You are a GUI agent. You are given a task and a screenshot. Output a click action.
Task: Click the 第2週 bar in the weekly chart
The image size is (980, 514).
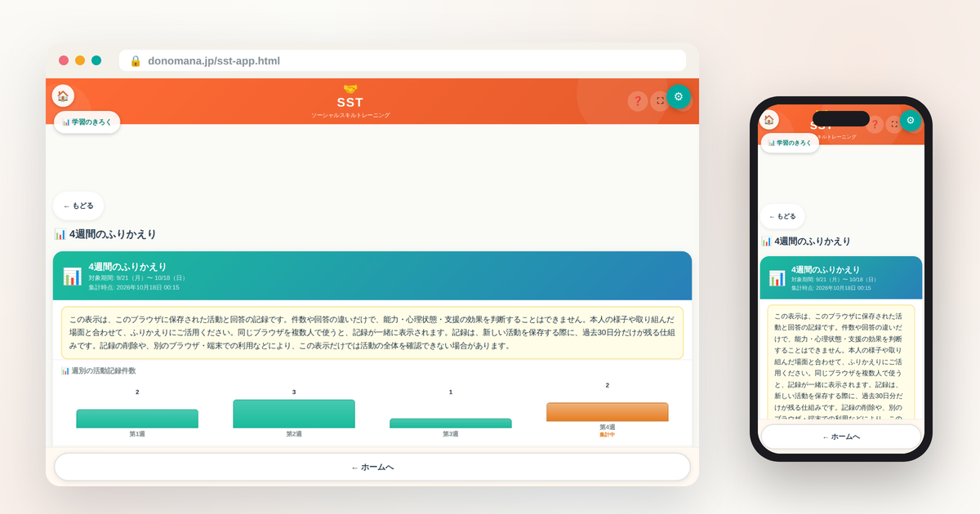[294, 414]
